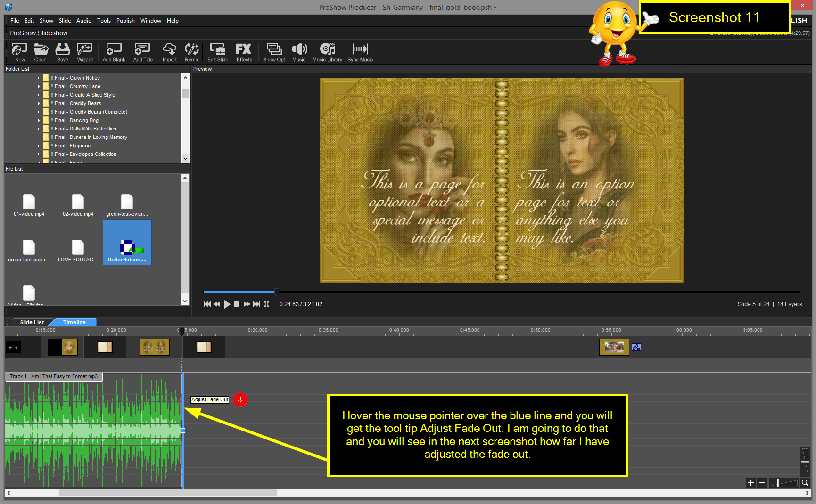
Task: Expand Final - Create A Slide Style folder
Action: [39, 95]
